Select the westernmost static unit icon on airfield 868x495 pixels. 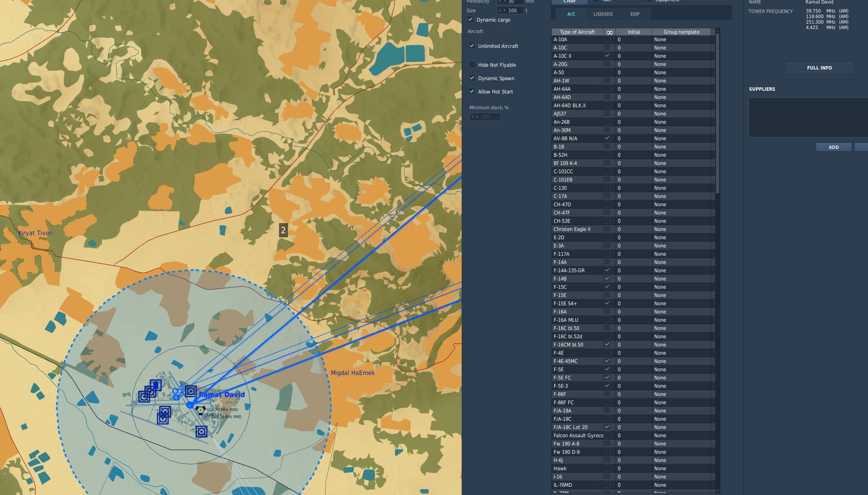(x=144, y=397)
